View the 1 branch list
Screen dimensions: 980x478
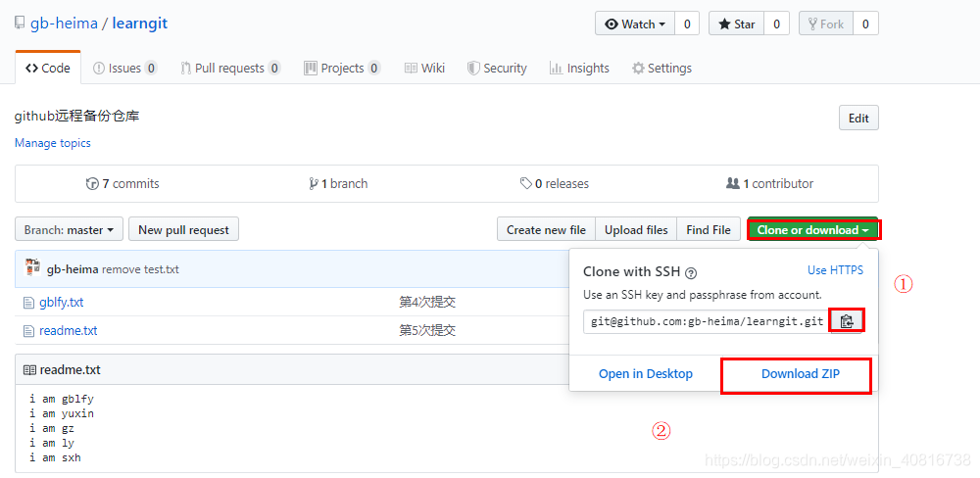click(x=338, y=184)
